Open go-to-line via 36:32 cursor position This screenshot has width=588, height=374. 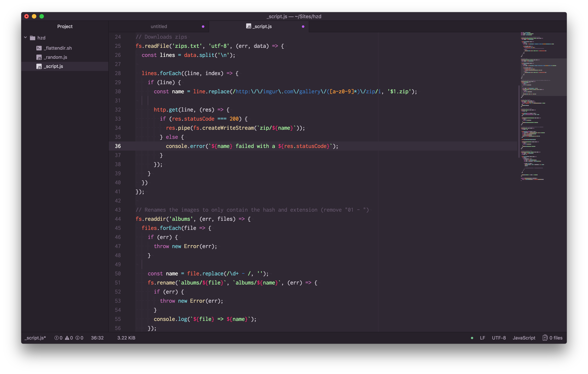pos(97,338)
